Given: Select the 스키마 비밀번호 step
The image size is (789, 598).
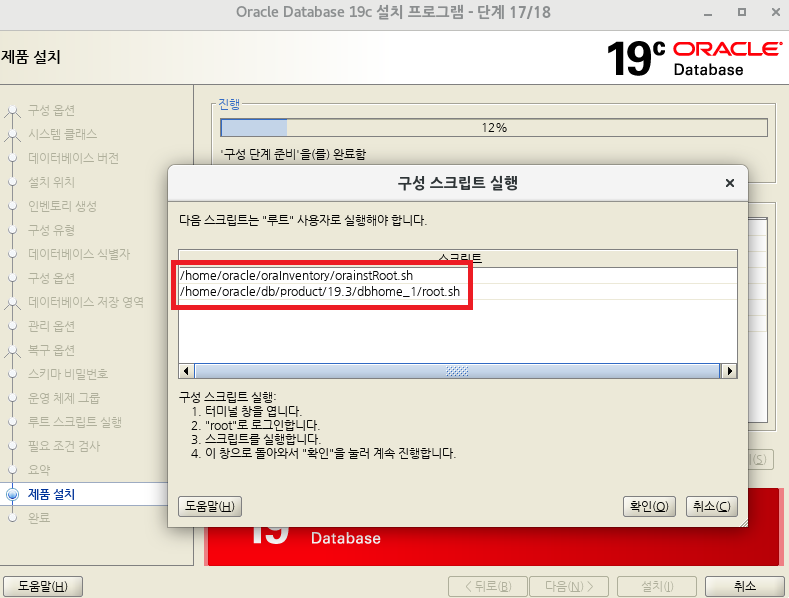Looking at the screenshot, I should (68, 374).
